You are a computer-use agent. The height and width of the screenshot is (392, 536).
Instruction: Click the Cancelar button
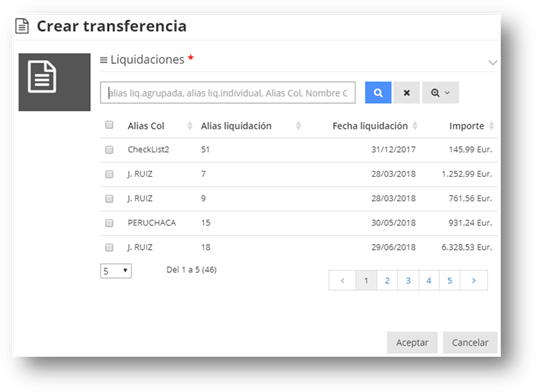coord(470,342)
